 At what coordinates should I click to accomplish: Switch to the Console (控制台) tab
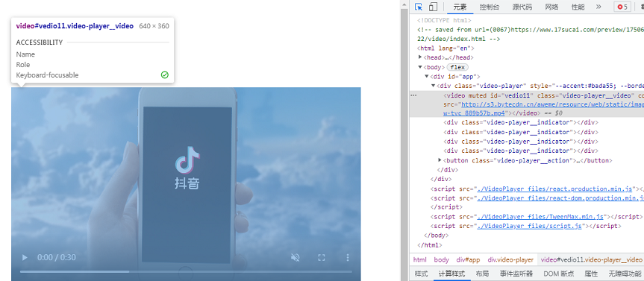point(490,7)
